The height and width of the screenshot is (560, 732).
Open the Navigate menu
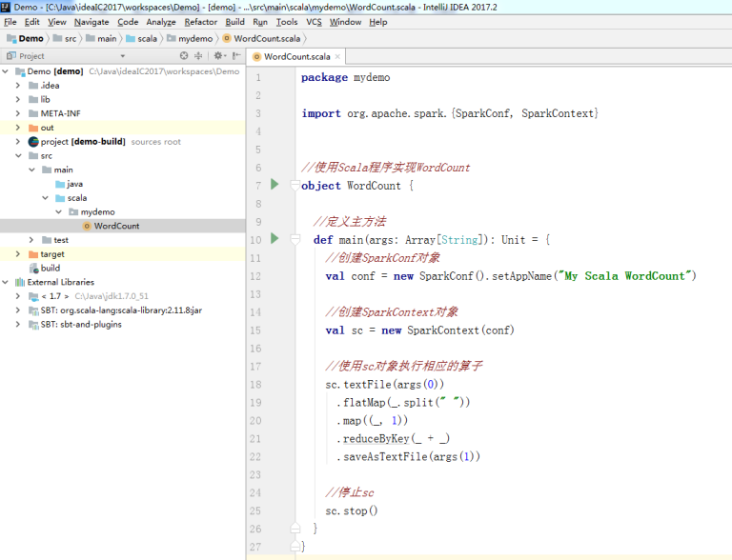[x=91, y=22]
